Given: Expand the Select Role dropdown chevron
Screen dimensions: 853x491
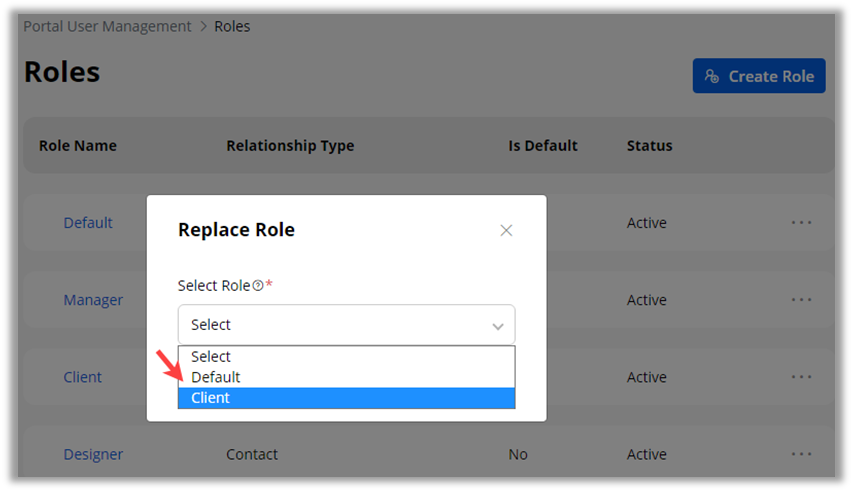Looking at the screenshot, I should coord(498,326).
